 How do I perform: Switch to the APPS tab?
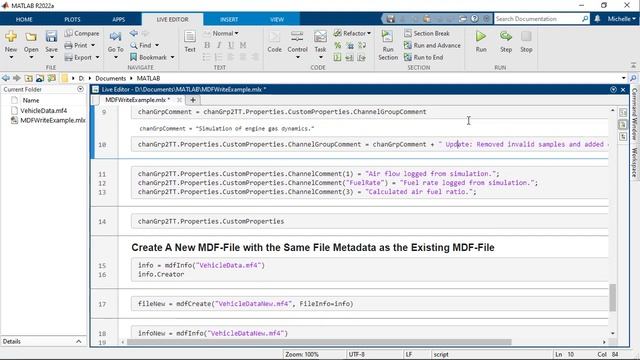pyautogui.click(x=118, y=19)
